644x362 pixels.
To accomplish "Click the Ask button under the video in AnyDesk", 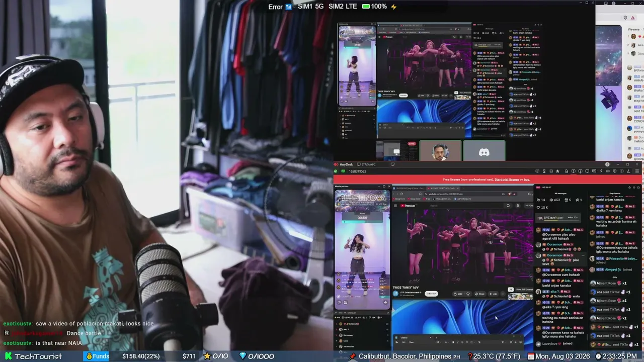I will 493,294.
